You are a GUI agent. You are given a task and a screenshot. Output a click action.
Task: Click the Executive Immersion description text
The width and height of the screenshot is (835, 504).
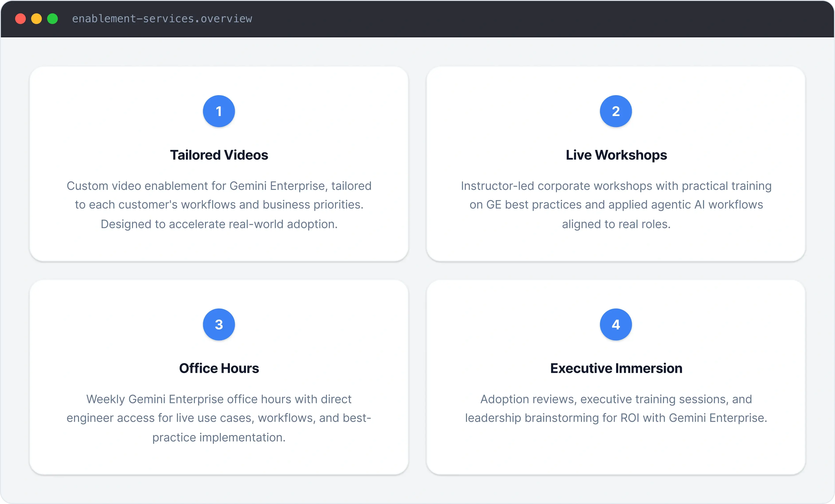616,408
